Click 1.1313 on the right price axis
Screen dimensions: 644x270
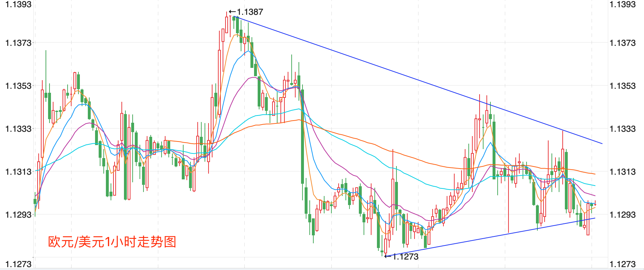pos(622,172)
